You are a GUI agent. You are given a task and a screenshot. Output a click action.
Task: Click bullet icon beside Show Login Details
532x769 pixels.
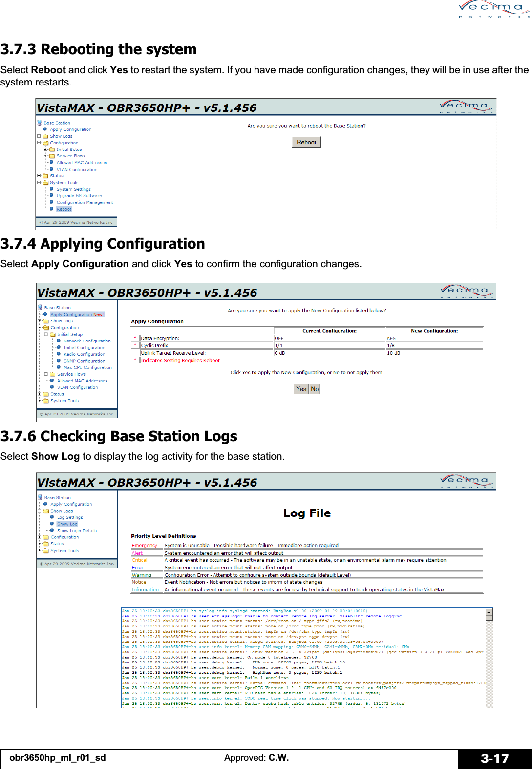coord(52,530)
